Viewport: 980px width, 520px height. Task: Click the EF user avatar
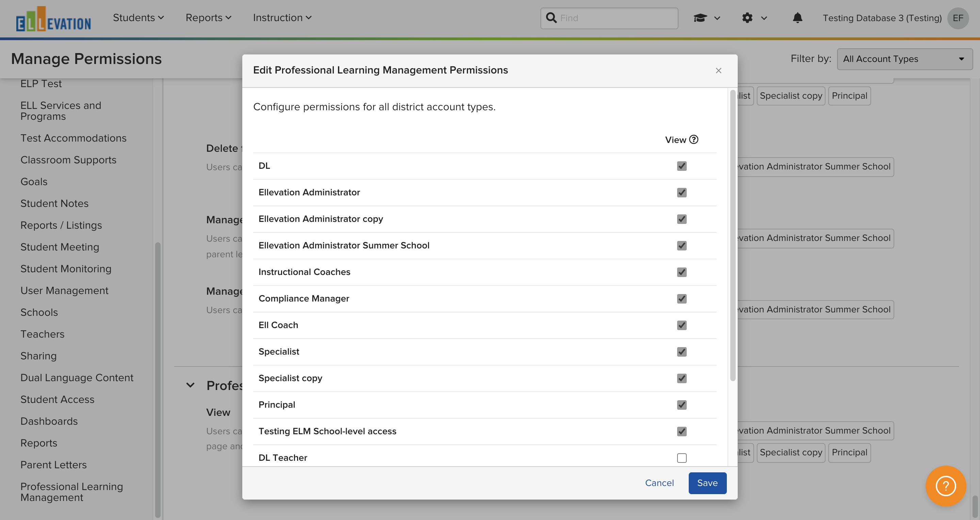(958, 18)
